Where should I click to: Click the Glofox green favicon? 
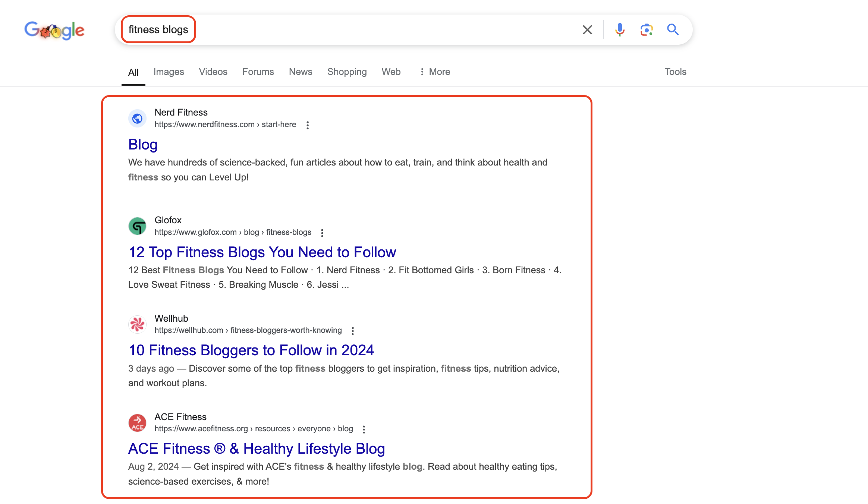pyautogui.click(x=137, y=226)
